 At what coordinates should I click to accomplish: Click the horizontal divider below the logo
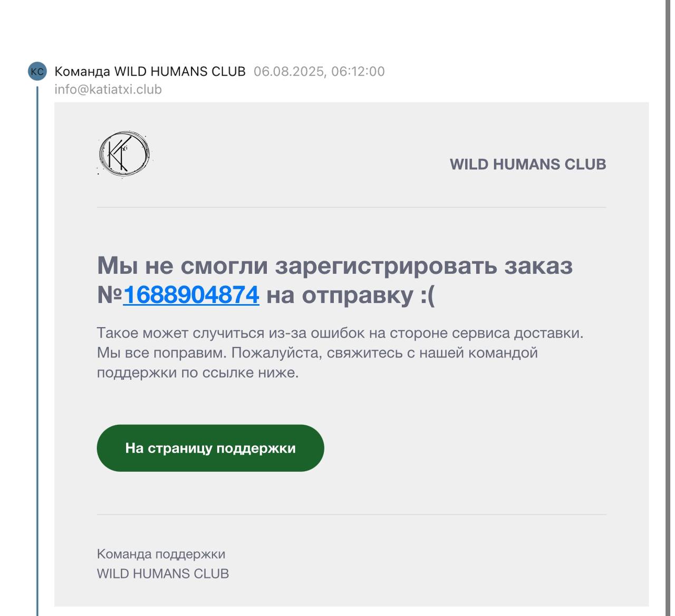tap(351, 208)
